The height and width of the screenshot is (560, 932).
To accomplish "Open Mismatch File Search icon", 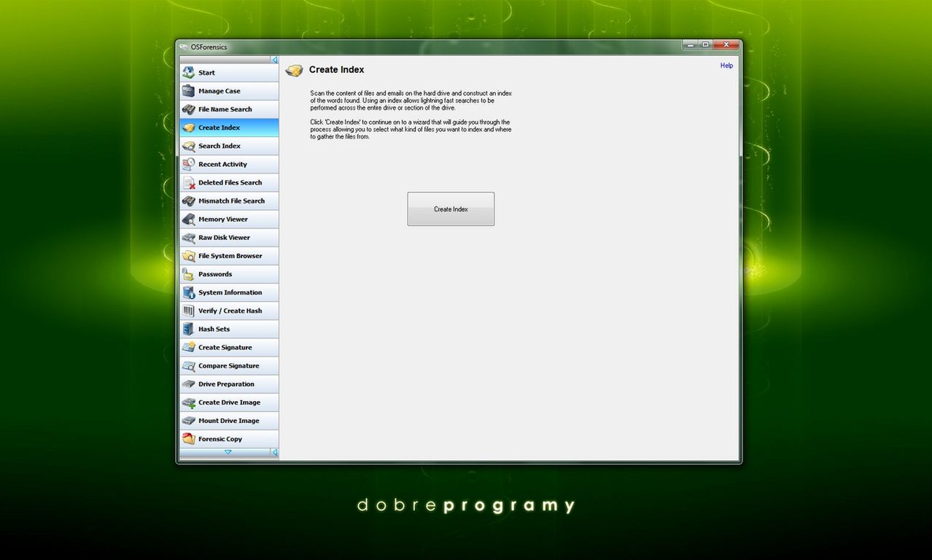I will (x=189, y=201).
